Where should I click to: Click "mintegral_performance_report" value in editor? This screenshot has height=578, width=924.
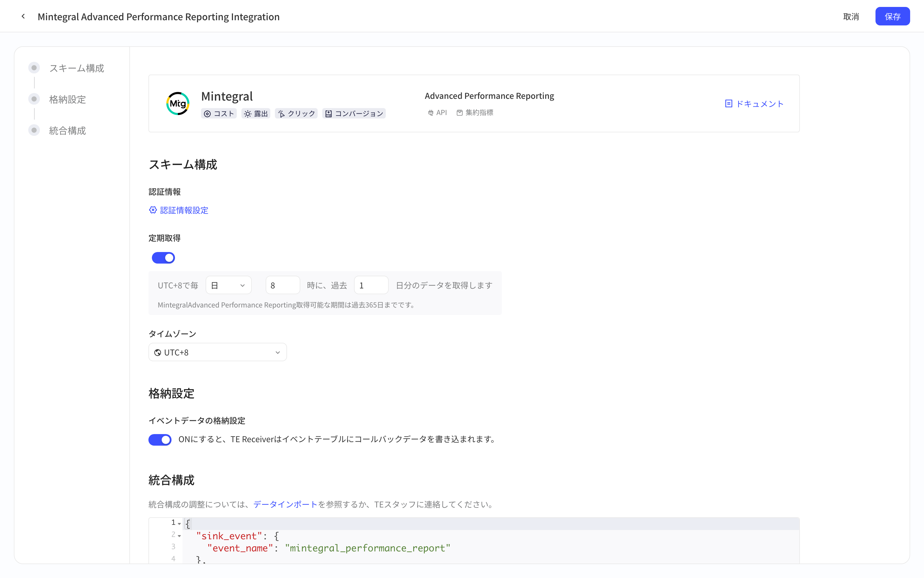pos(368,548)
